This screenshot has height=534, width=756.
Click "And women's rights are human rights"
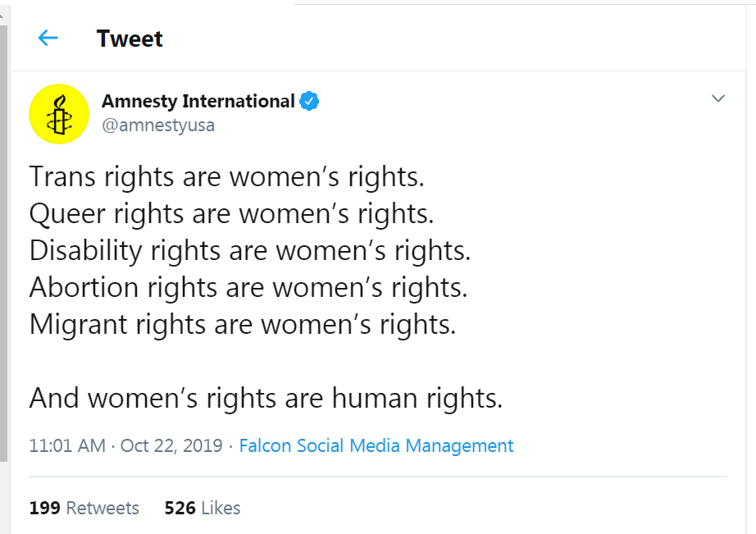click(266, 398)
